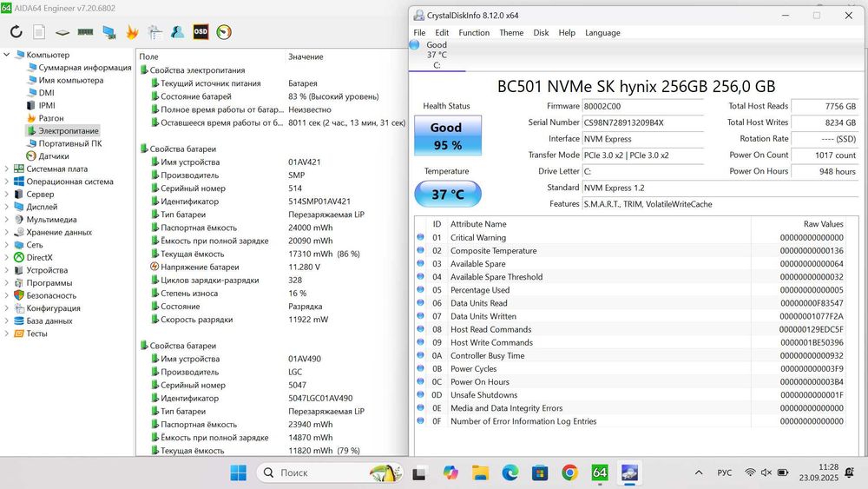
Task: Click the 37 °C temperature button
Action: click(x=446, y=195)
